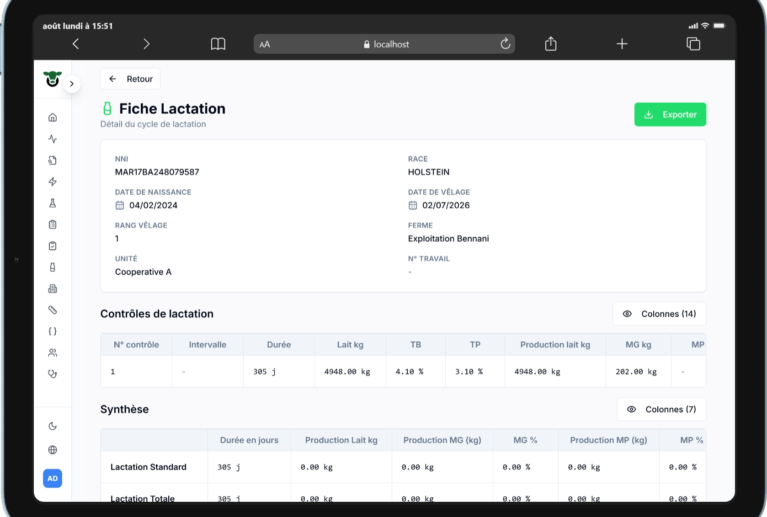Reload the page with refresh icon
The image size is (767, 517).
pos(505,44)
